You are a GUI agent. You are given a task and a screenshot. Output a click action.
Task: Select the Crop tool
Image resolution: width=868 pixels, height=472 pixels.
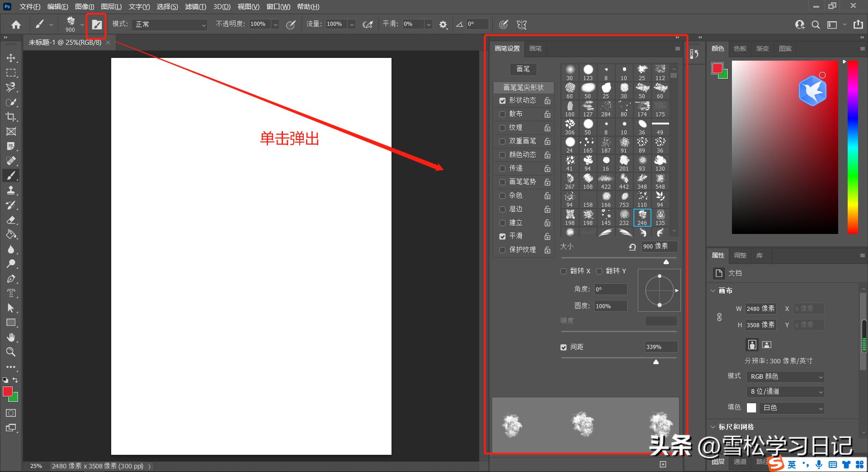coord(11,117)
